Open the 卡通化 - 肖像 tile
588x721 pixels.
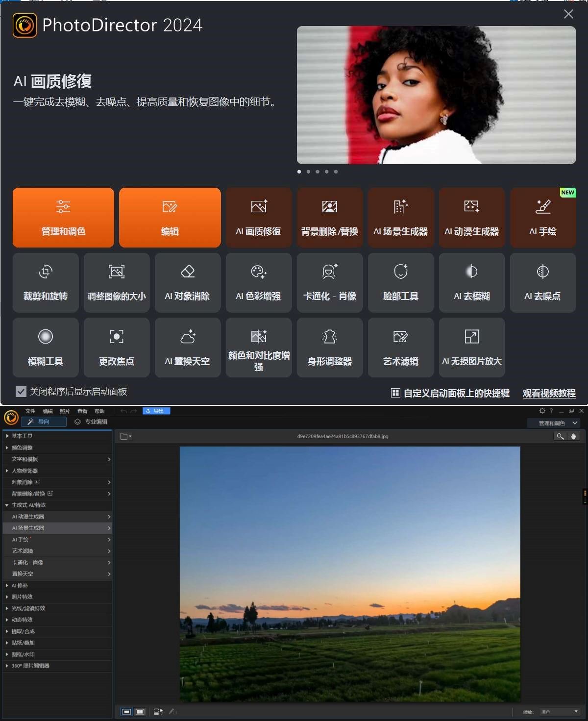330,283
